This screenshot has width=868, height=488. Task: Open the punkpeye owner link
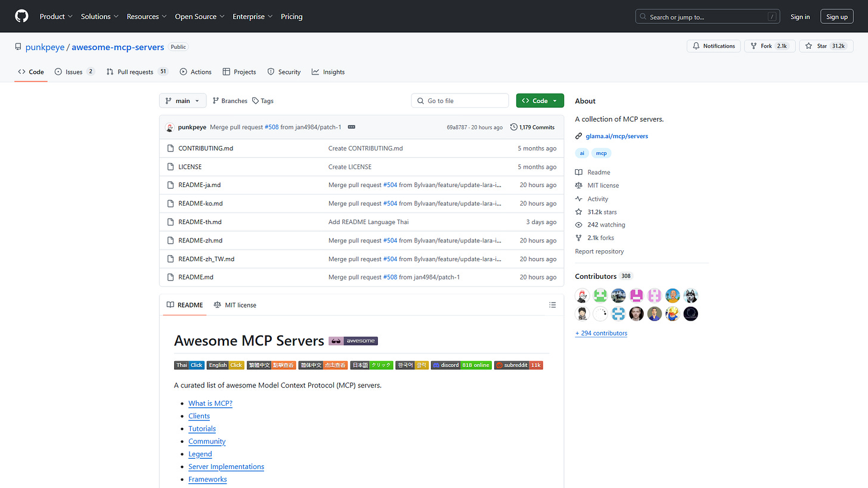[45, 47]
